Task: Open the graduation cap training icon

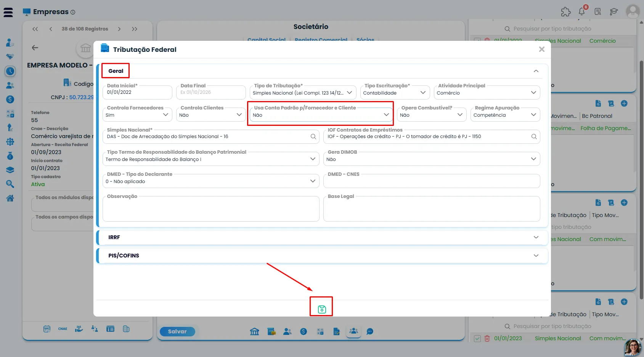Action: (613, 12)
